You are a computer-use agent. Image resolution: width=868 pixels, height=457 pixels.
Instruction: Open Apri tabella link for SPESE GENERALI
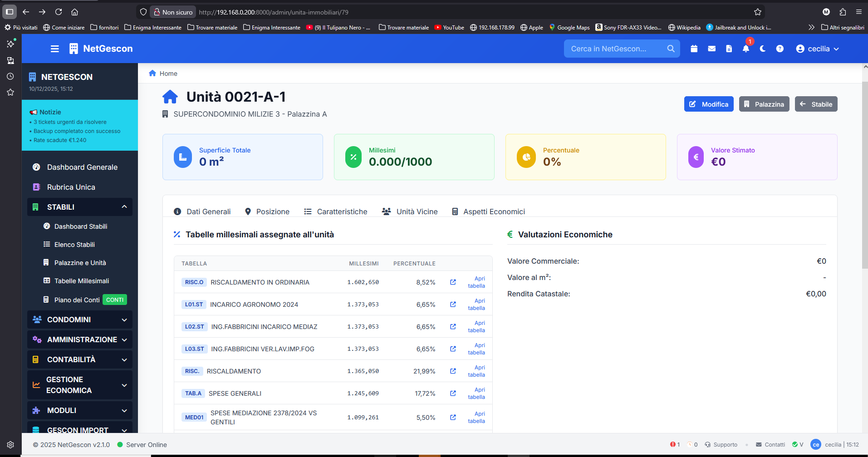coord(476,393)
